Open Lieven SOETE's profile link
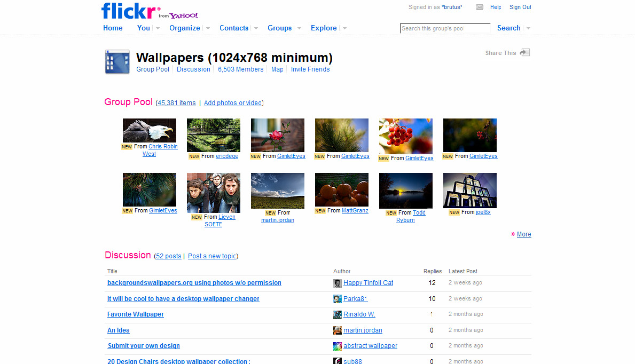 click(x=220, y=220)
